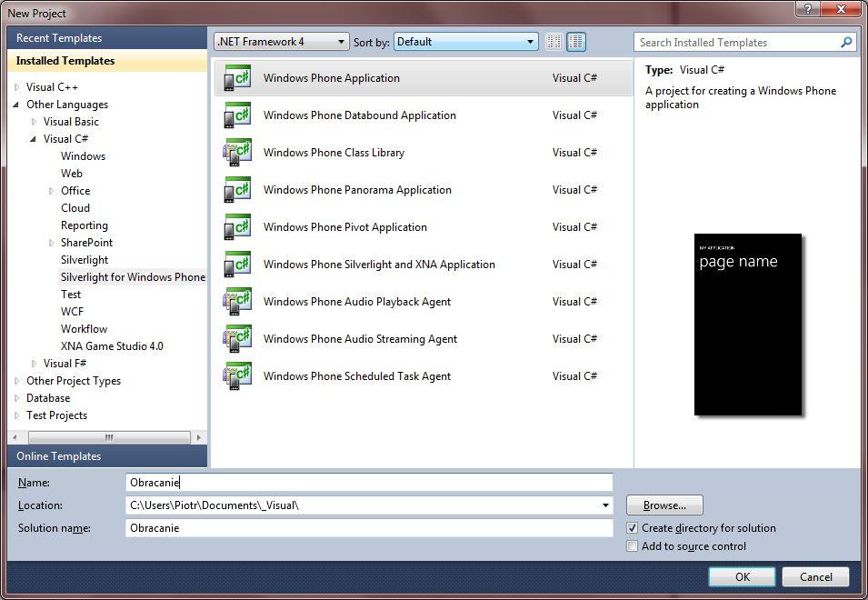Select Windows Phone Databound Application text
Viewport: 868px width, 600px height.
pos(360,115)
